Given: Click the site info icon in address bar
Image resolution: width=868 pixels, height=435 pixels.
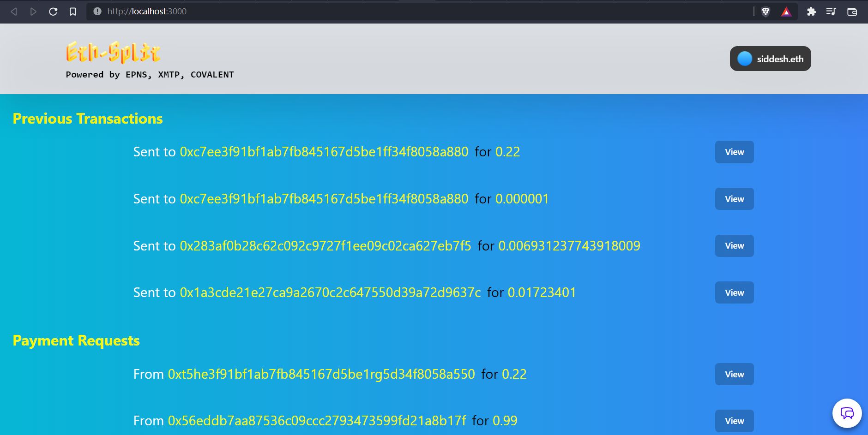Looking at the screenshot, I should point(97,12).
